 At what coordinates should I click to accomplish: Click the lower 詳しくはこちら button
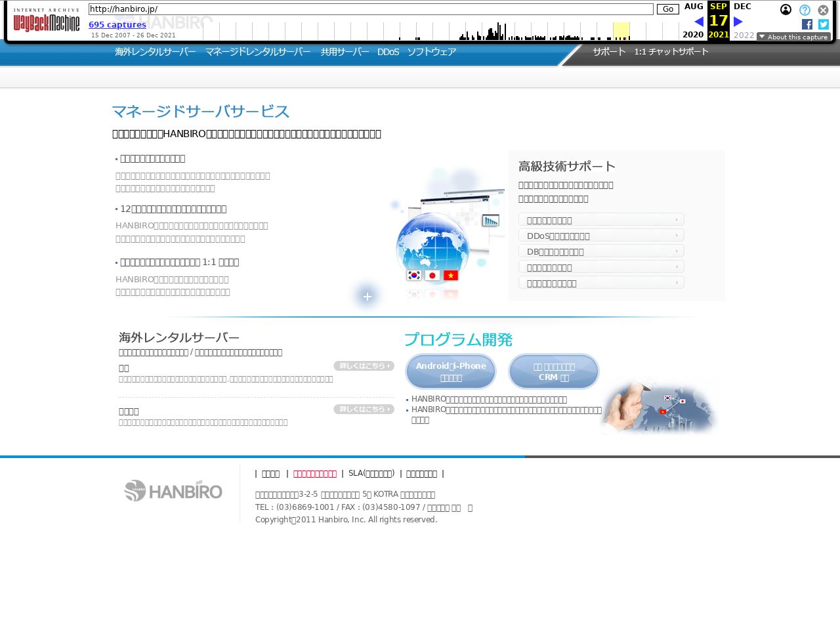(x=364, y=409)
